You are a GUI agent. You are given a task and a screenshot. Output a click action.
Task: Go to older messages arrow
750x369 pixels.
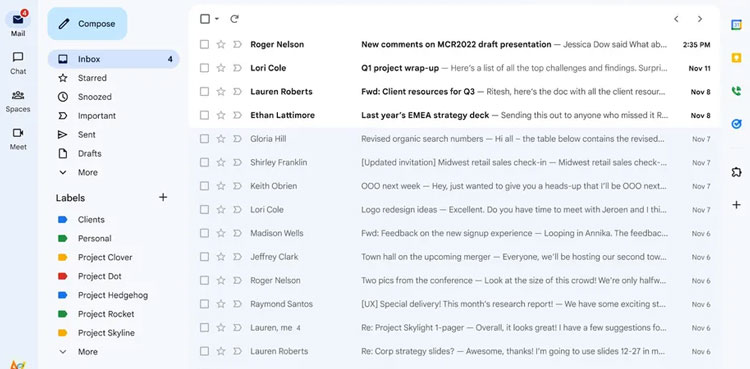(x=700, y=19)
